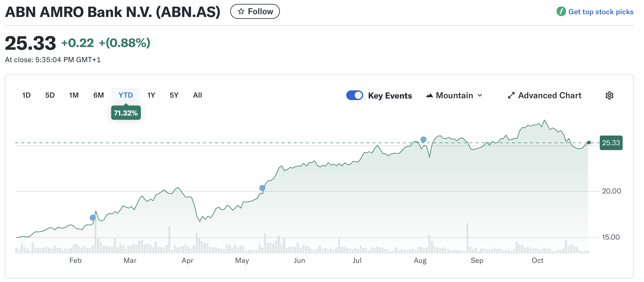Click the Advanced Chart expand arrow icon
Screen dimensions: 644x282
(511, 96)
